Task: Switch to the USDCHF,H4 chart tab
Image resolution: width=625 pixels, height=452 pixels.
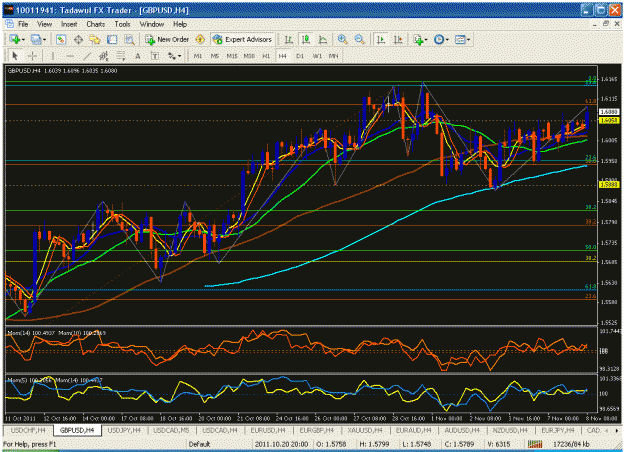Action: tap(28, 430)
